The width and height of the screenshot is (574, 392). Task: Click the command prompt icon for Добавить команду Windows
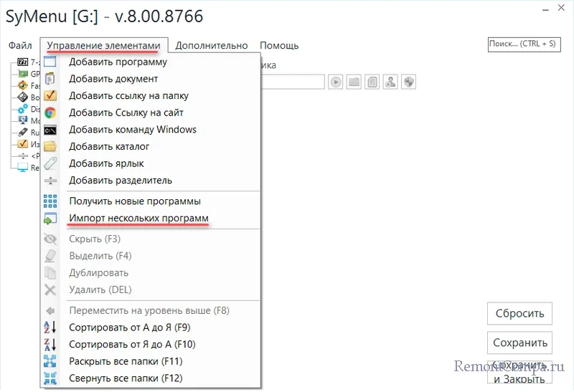click(50, 130)
